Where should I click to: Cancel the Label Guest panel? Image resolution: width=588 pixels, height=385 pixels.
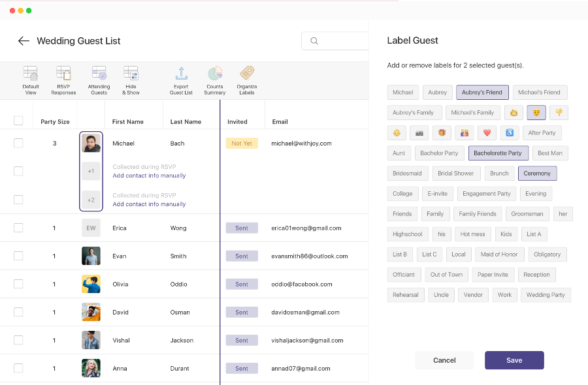444,360
